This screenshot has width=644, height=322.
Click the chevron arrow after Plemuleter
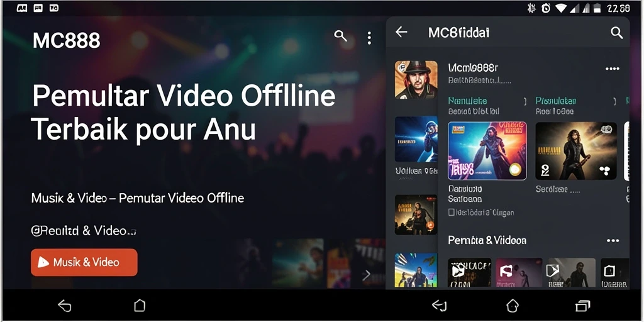click(x=614, y=101)
